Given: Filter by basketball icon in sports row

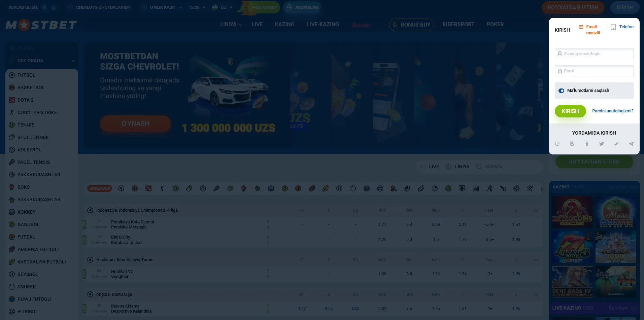Looking at the screenshot, I should pyautogui.click(x=135, y=188).
